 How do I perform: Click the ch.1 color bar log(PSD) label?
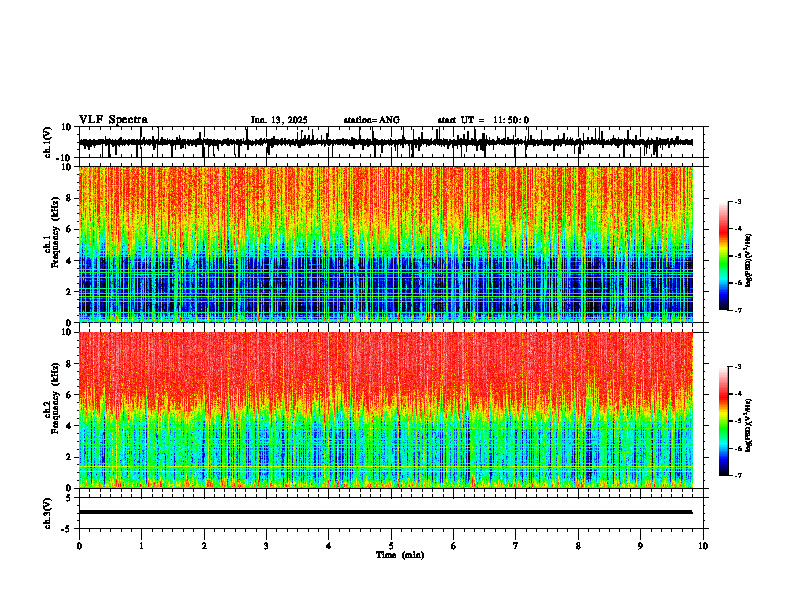tap(748, 260)
